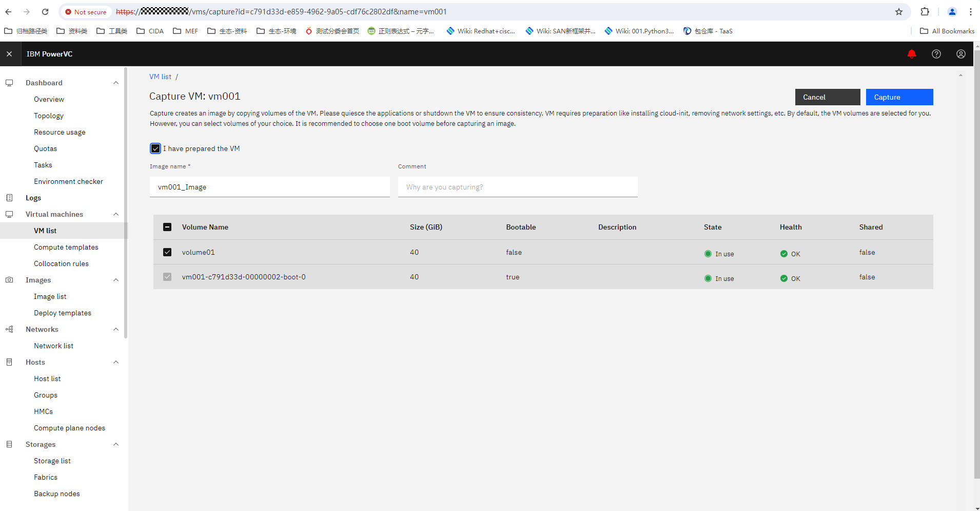The image size is (980, 511).
Task: Click the Storages icon in sidebar
Action: tap(9, 444)
